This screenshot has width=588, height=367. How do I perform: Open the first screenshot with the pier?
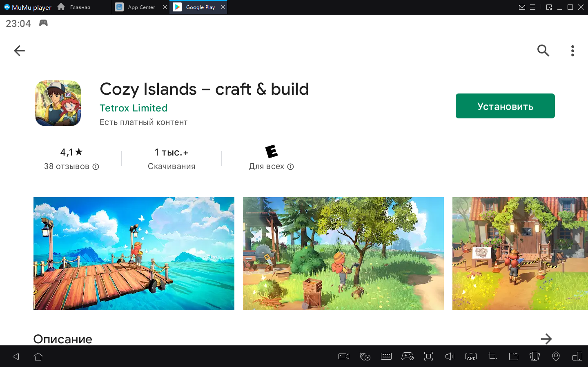tap(134, 254)
